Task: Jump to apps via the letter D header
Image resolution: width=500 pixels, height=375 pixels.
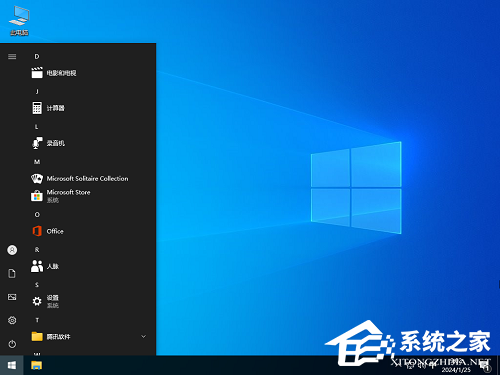Action: (x=37, y=56)
